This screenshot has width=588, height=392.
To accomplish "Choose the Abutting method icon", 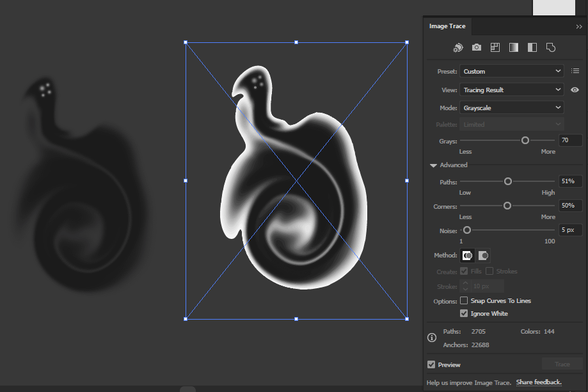I will pos(468,256).
